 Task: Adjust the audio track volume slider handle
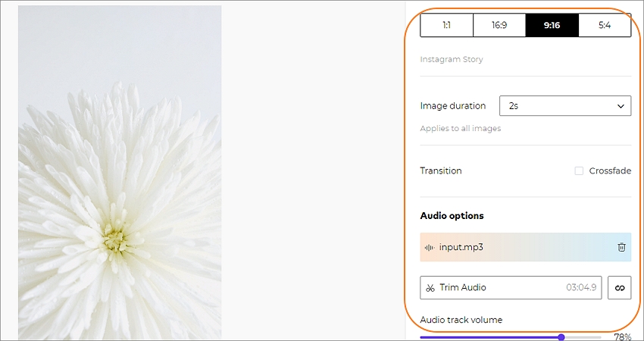[x=561, y=337]
